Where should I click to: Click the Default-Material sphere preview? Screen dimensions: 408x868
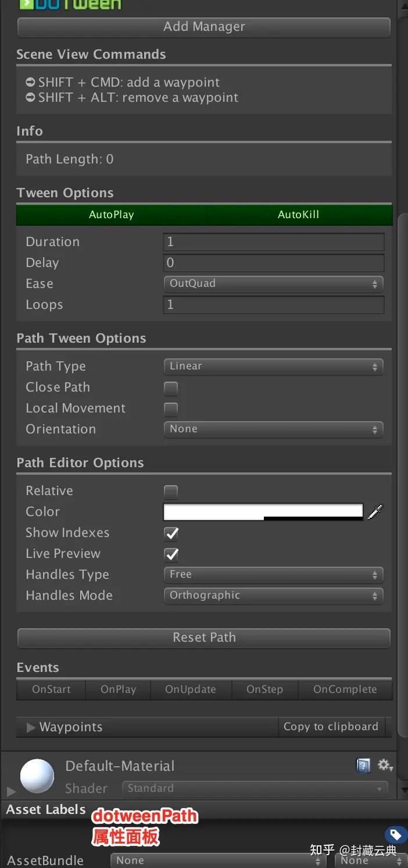(37, 775)
